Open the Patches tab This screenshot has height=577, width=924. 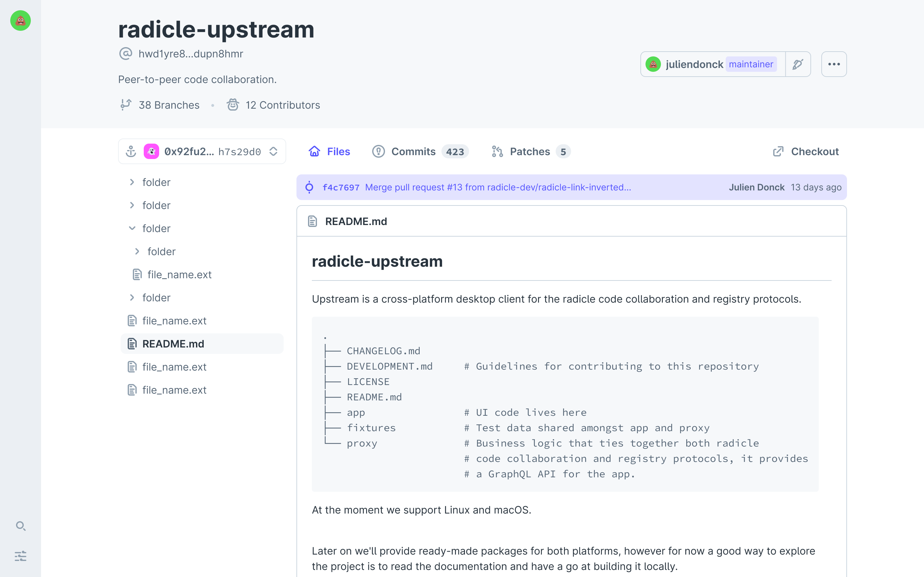click(531, 152)
